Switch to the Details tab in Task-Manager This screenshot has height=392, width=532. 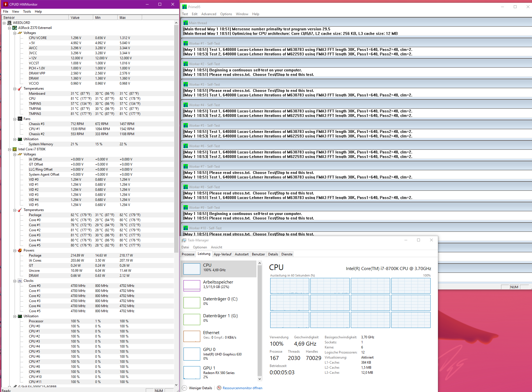point(273,254)
